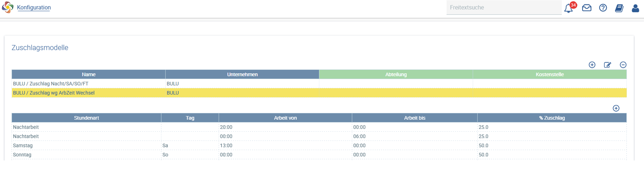Click the help question mark icon
644x177 pixels.
tap(603, 8)
